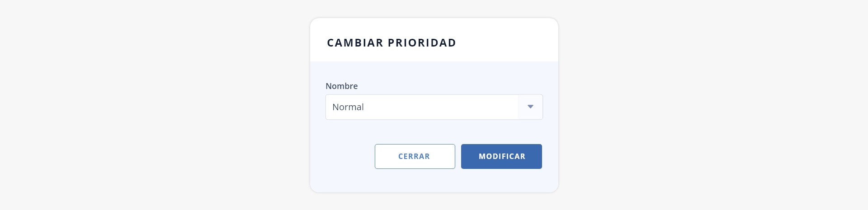Expand the priority list using the caret
The width and height of the screenshot is (868, 210).
click(x=530, y=107)
